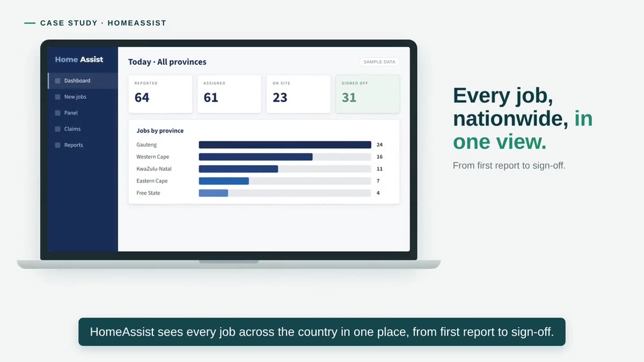644x362 pixels.
Task: Click 'From first report to sign-off.' subtext
Action: click(x=509, y=166)
